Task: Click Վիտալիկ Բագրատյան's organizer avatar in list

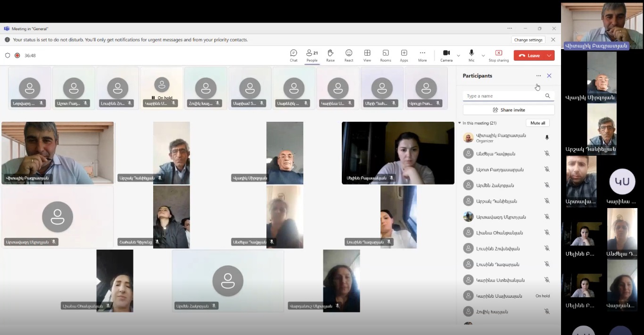Action: pos(468,137)
